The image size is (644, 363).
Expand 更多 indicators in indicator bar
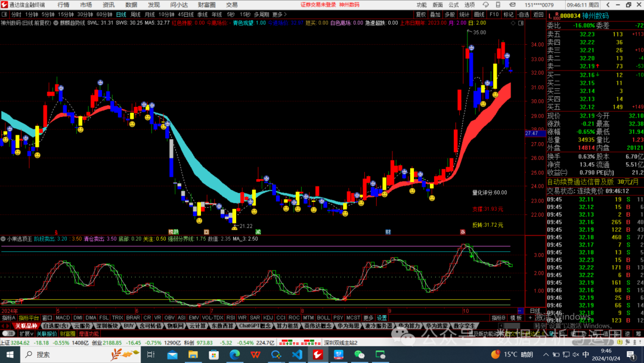tap(369, 318)
